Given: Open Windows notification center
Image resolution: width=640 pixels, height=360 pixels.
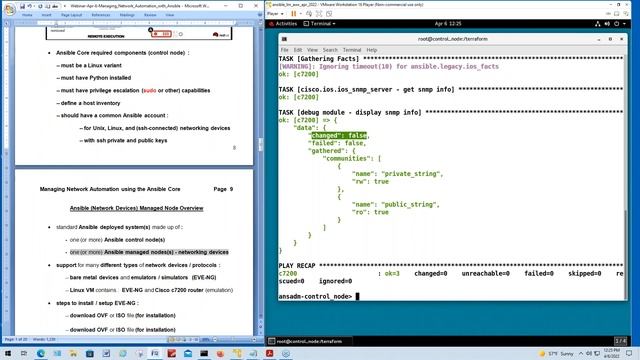Looking at the screenshot, I should click(x=629, y=353).
